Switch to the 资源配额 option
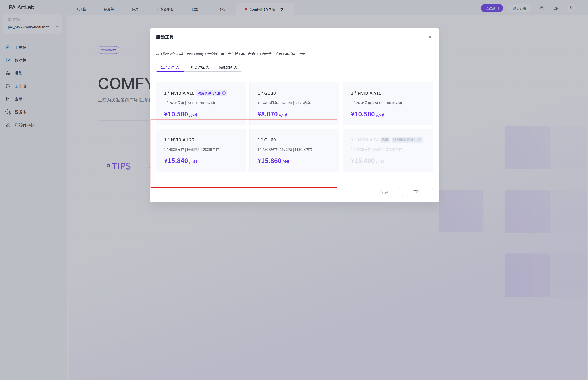This screenshot has width=588, height=380. coord(228,67)
